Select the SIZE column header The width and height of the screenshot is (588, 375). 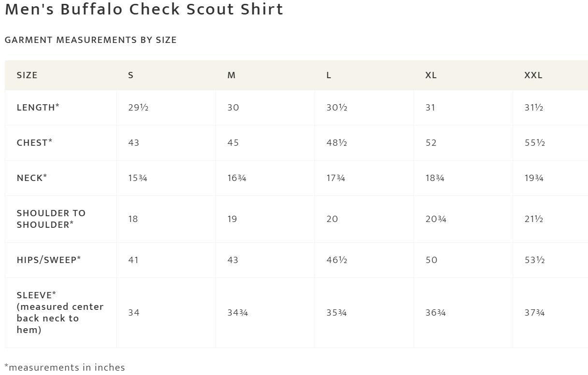click(x=27, y=75)
